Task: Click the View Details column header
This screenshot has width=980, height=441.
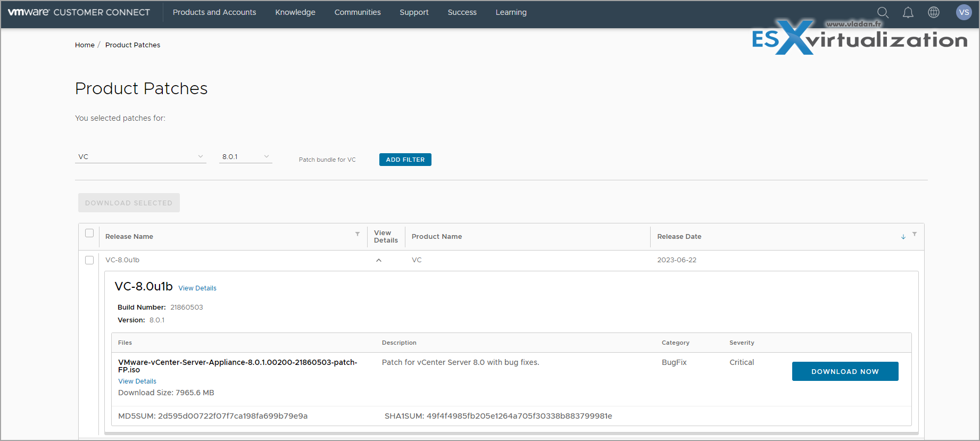Action: (386, 237)
